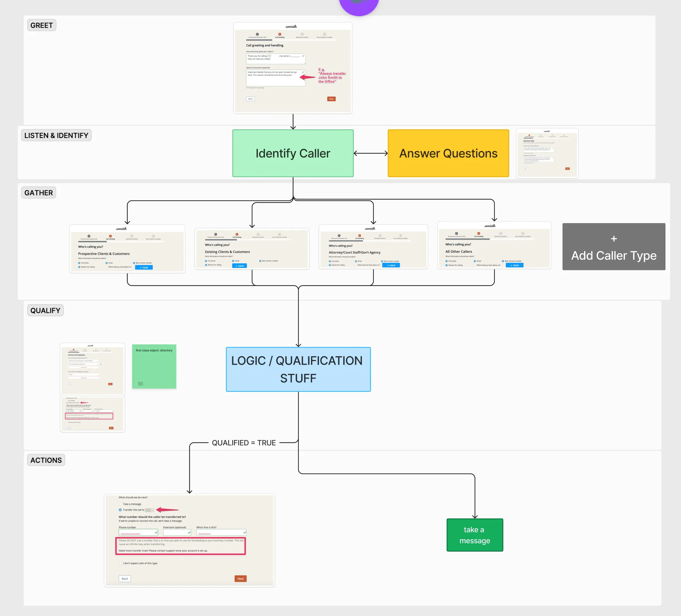Screen dimensions: 681x616
Task: Toggle Email checkbox in Prospective Clients card
Action: coord(107,263)
